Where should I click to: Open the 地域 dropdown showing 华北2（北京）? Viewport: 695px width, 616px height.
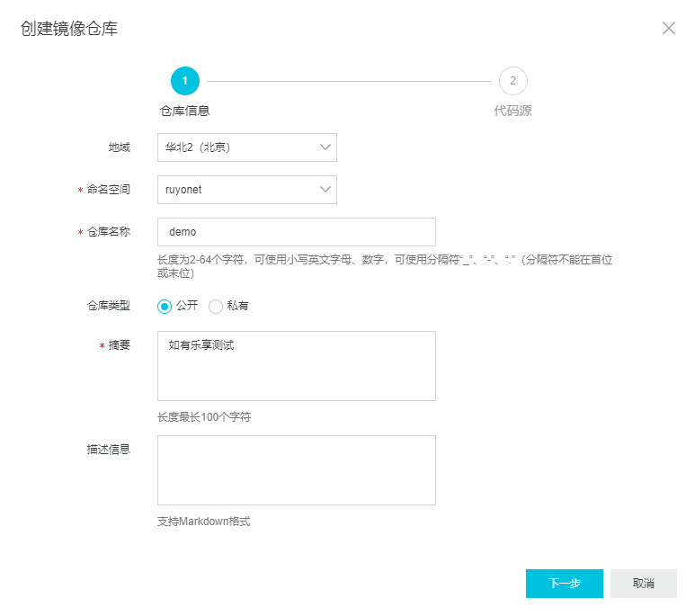click(246, 147)
